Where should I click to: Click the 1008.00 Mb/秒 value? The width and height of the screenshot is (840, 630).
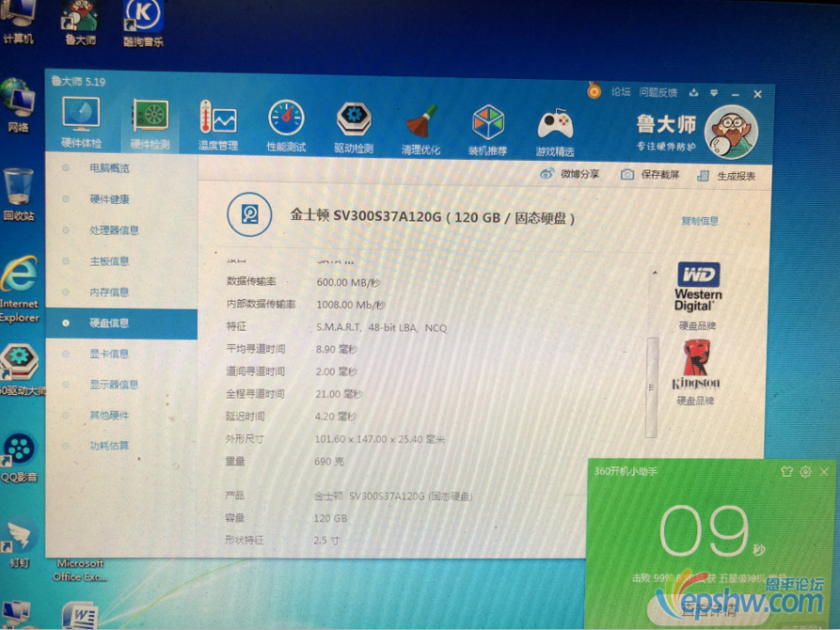tap(351, 305)
